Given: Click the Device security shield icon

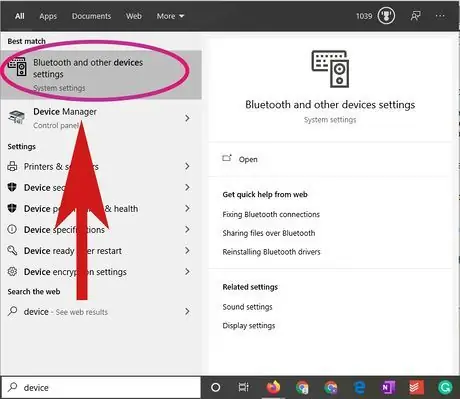Looking at the screenshot, I should coord(12,187).
